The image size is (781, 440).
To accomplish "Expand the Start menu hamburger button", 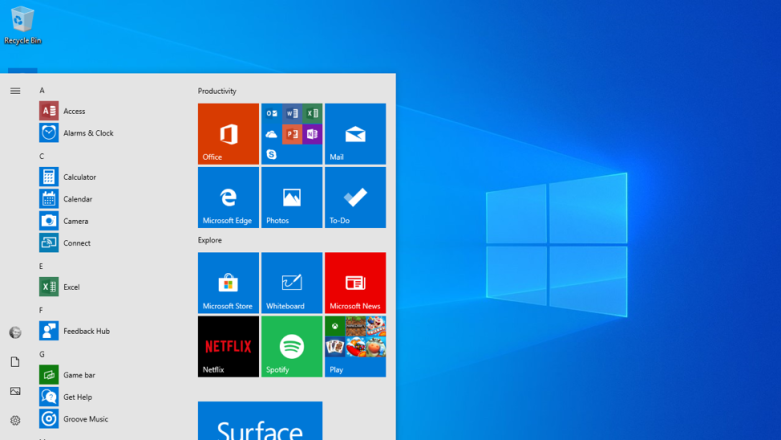I will [15, 91].
